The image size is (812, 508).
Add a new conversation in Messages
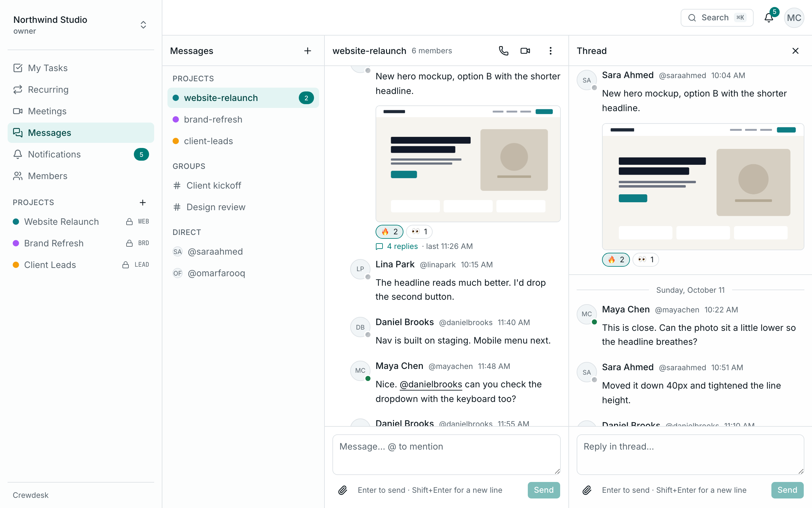click(307, 51)
